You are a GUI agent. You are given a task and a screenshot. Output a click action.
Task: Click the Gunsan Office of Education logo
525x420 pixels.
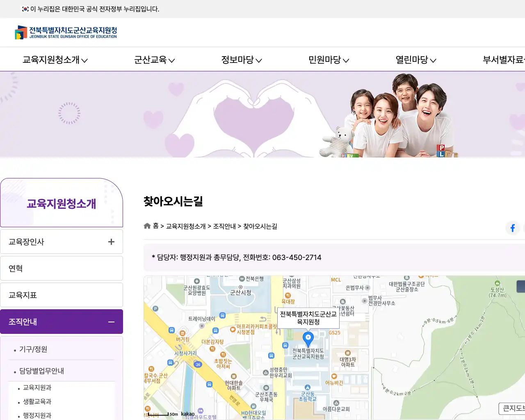(x=66, y=32)
